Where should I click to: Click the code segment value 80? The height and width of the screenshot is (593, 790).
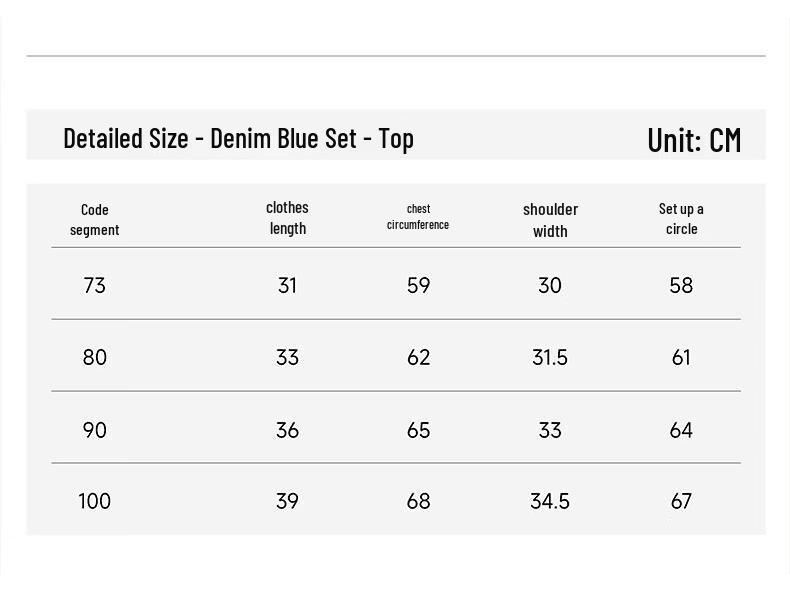click(x=95, y=358)
